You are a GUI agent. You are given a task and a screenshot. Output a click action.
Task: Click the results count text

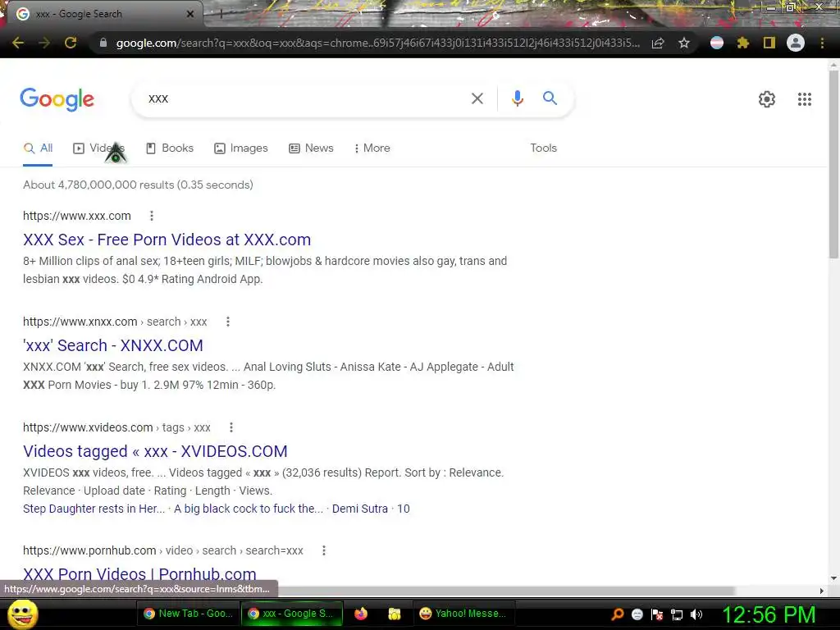[x=138, y=185]
